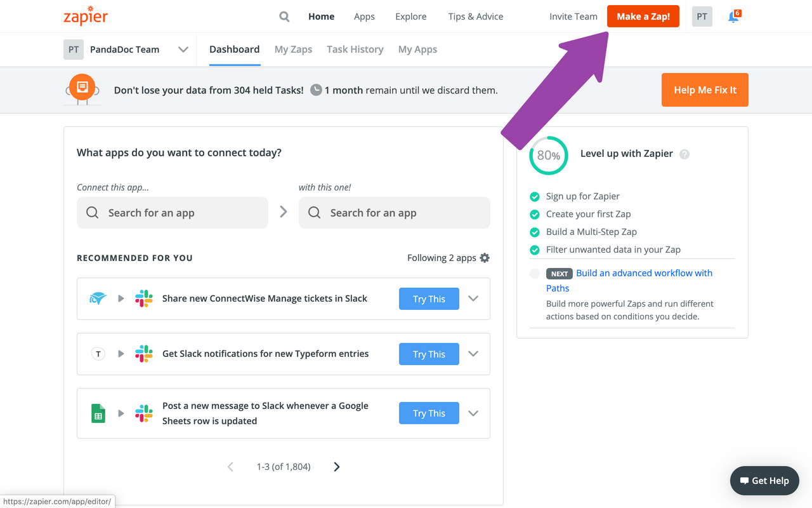Click the Zapier logo
The height and width of the screenshot is (508, 812).
coord(86,17)
